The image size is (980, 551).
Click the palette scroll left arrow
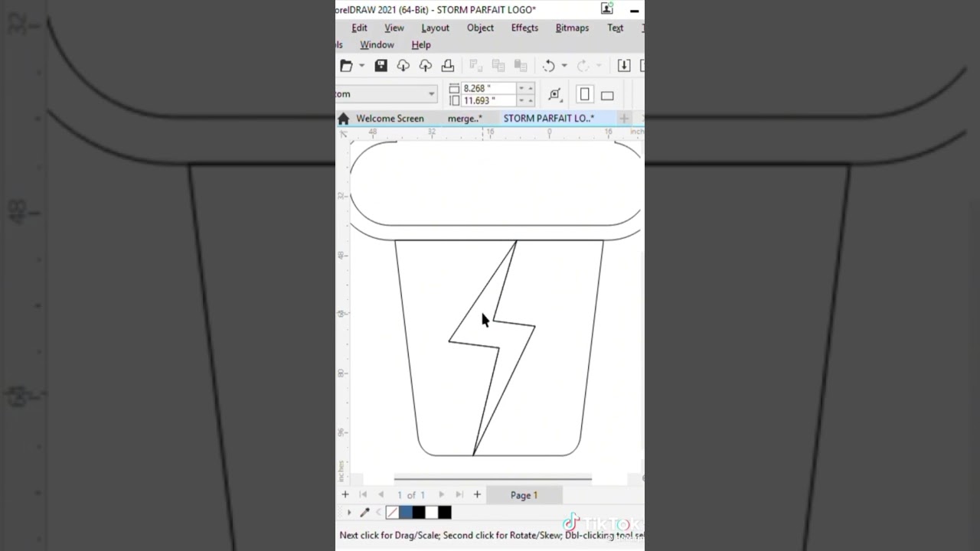(378, 513)
